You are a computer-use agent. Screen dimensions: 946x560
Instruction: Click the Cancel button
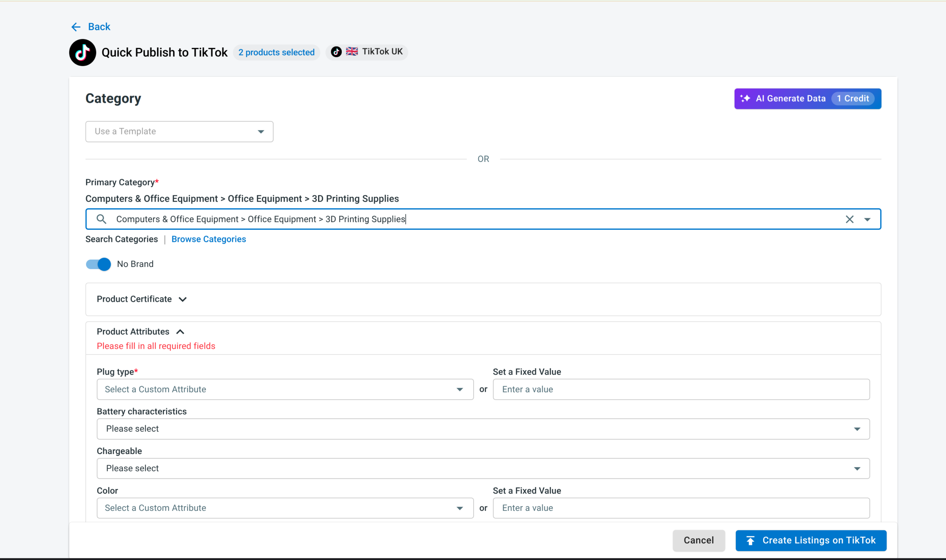699,540
